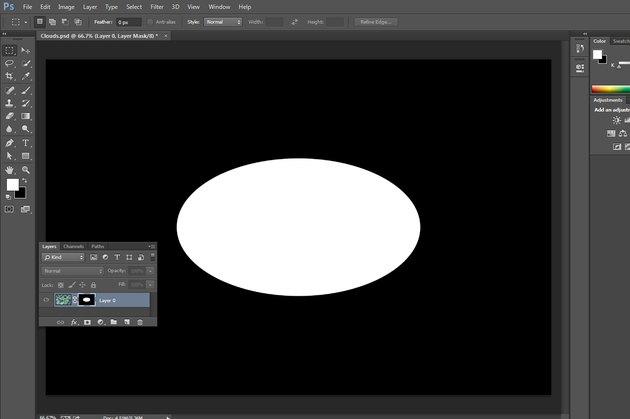
Task: Toggle the Anti-alias checkbox
Action: pyautogui.click(x=150, y=22)
